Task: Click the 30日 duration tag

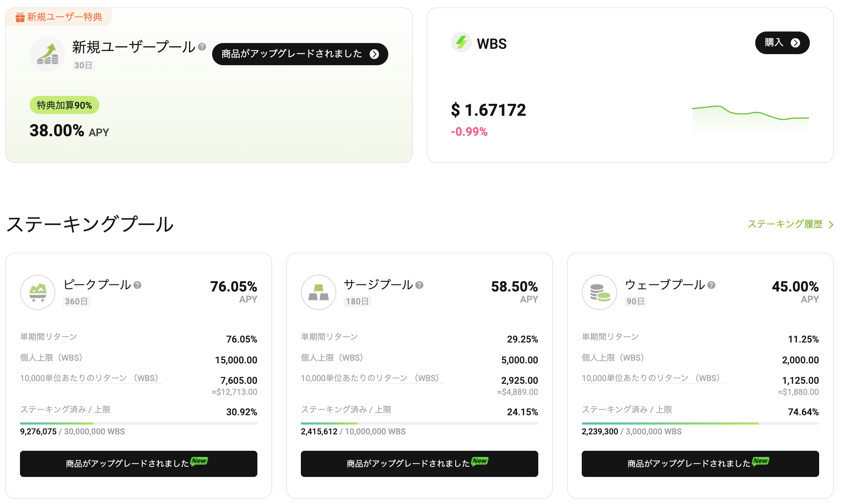Action: point(83,66)
